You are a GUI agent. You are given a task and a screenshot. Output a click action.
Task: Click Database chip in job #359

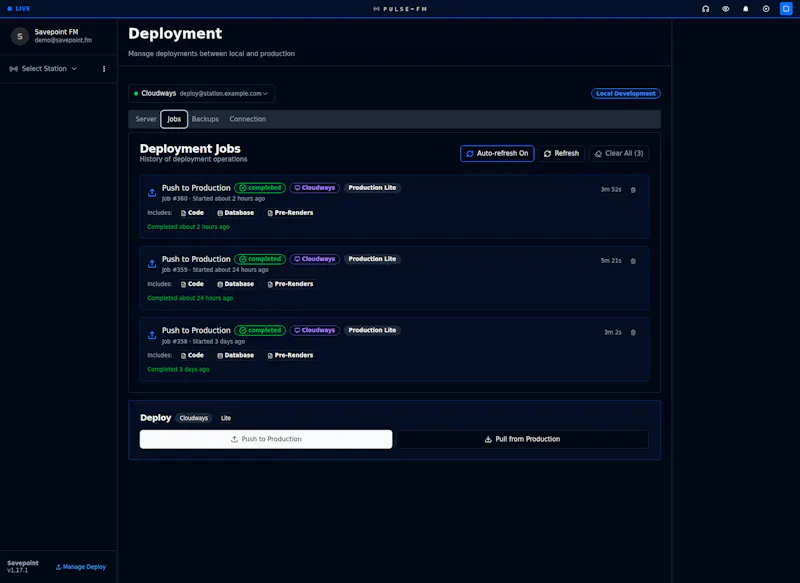(235, 284)
